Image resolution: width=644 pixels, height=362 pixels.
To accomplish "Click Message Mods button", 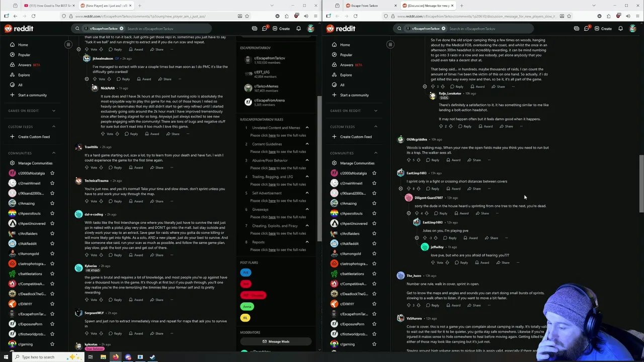I will [276, 341].
